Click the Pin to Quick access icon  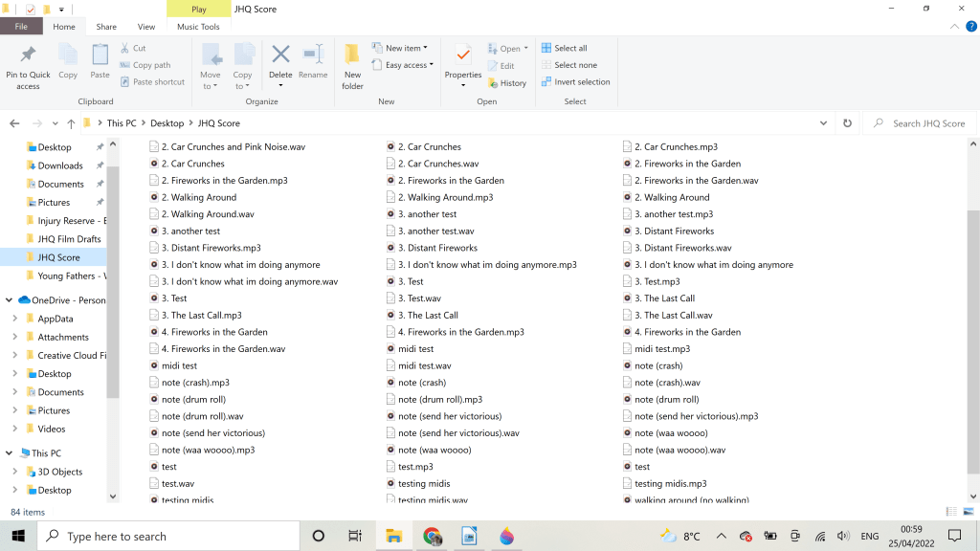[x=28, y=55]
